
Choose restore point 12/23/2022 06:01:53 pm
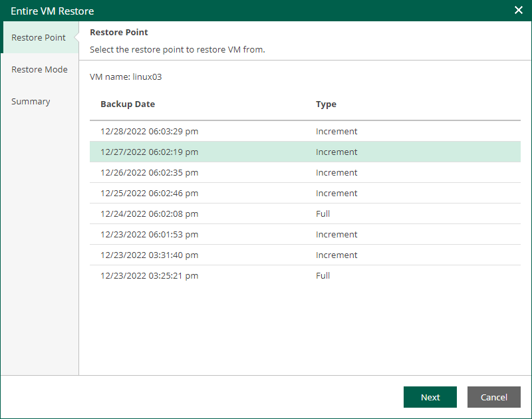[150, 235]
